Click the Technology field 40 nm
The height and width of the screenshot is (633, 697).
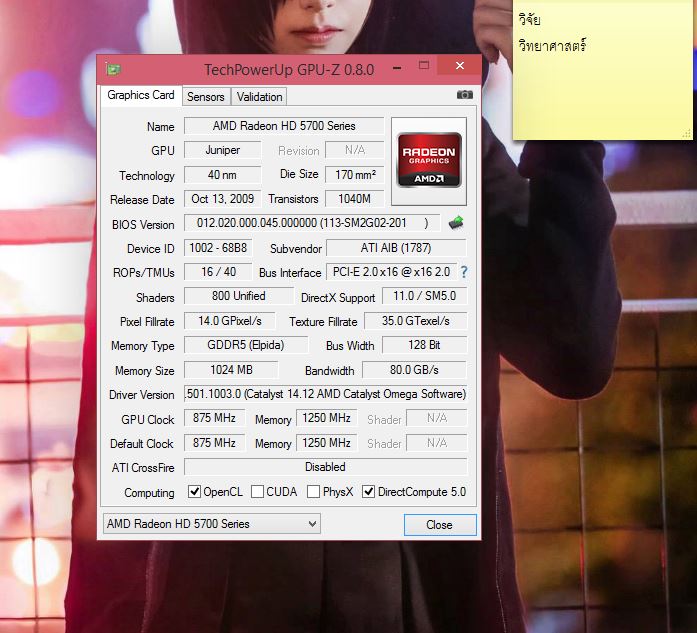click(x=223, y=175)
